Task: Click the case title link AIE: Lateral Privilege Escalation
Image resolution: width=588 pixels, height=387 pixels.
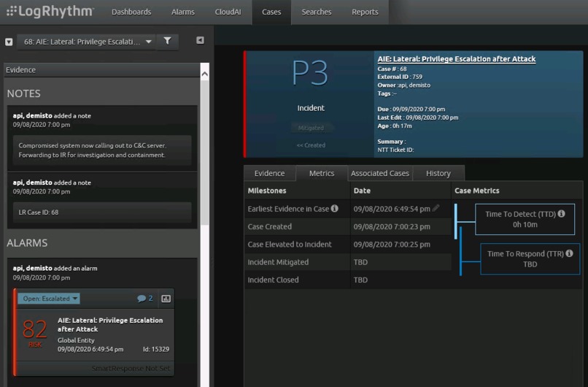Action: [457, 59]
